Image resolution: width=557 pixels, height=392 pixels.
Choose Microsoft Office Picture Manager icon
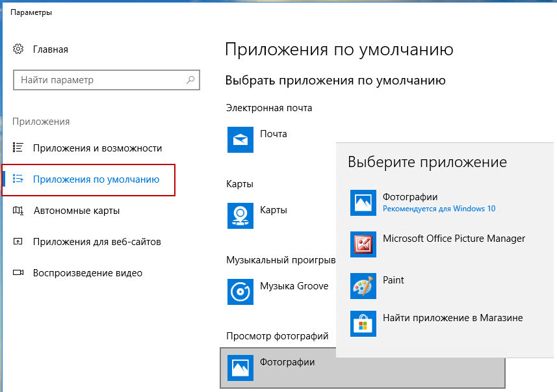click(x=363, y=244)
